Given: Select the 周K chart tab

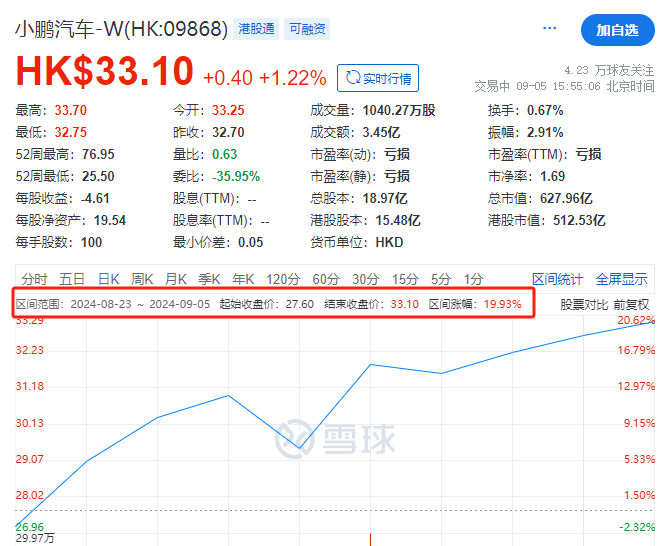Looking at the screenshot, I should pos(141,279).
